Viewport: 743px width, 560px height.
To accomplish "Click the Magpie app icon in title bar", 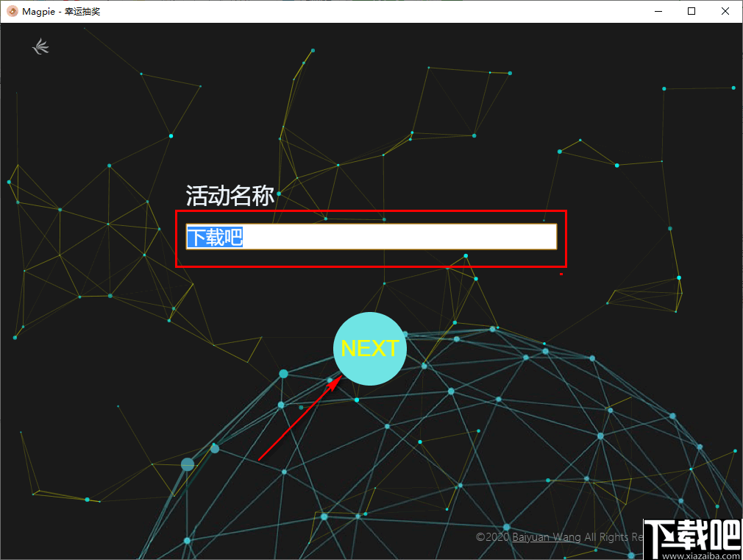I will click(13, 11).
